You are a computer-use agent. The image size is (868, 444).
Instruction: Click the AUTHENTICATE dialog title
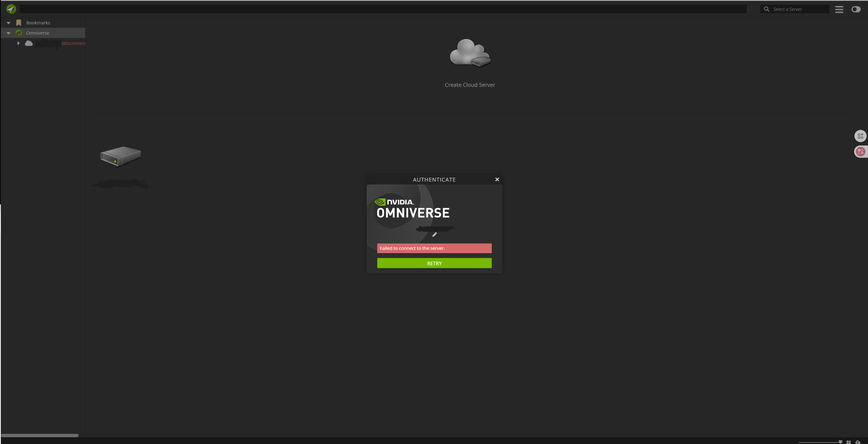tap(434, 180)
